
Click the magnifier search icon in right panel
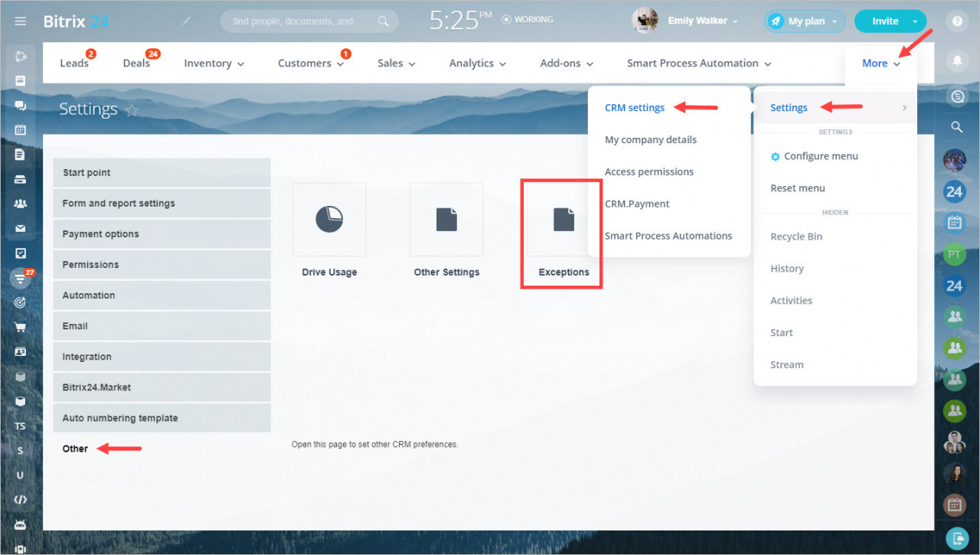(957, 127)
